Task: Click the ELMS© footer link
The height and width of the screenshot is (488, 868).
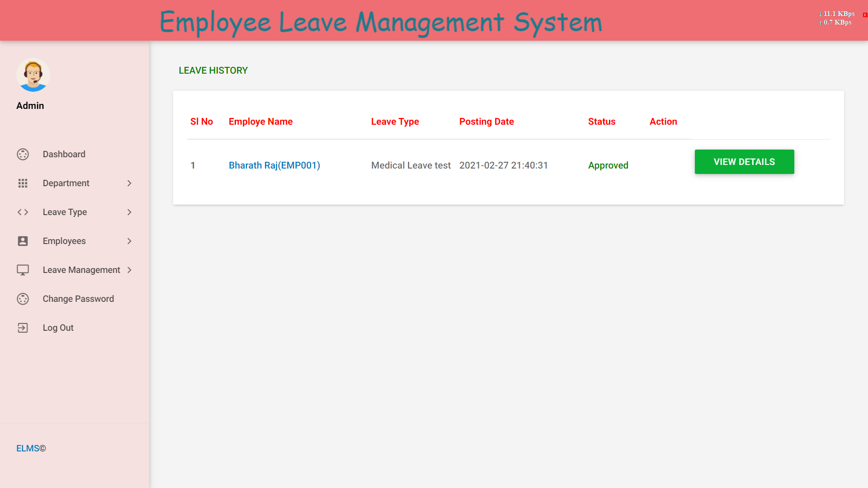Action: [31, 448]
